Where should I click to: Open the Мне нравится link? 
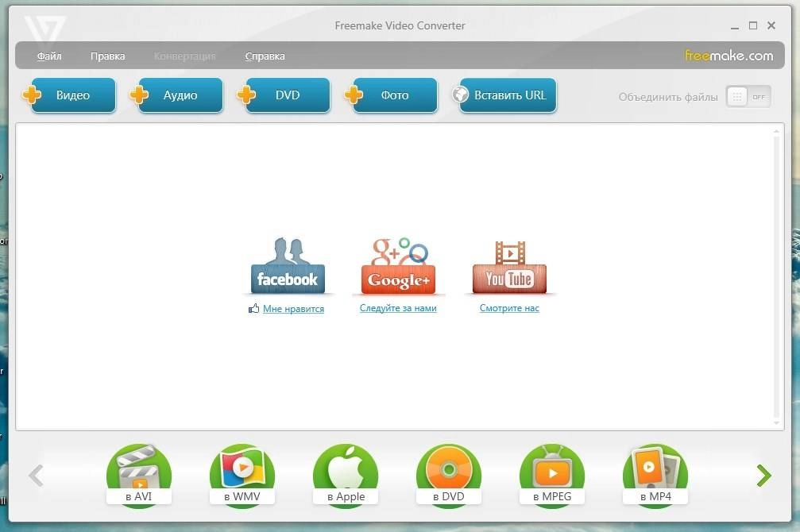pyautogui.click(x=293, y=309)
